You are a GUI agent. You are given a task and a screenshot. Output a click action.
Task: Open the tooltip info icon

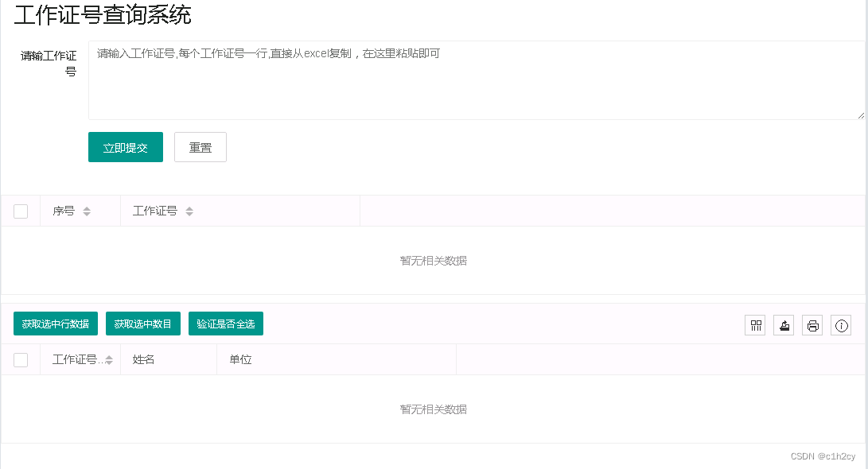(841, 324)
